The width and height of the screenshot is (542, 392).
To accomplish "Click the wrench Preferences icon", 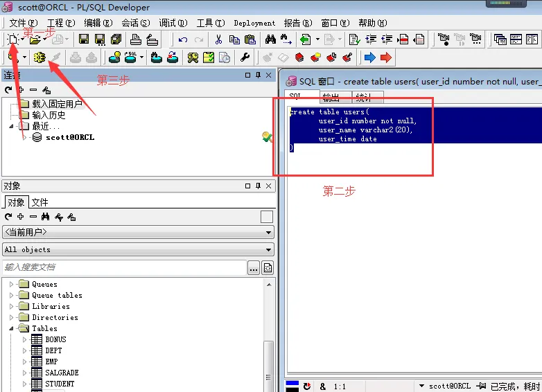I will click(245, 57).
